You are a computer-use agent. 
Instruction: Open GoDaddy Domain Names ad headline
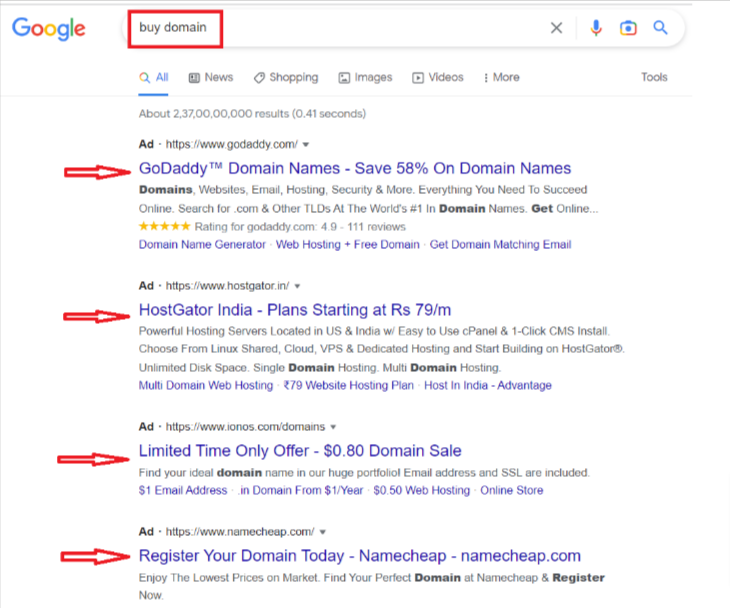(x=355, y=168)
